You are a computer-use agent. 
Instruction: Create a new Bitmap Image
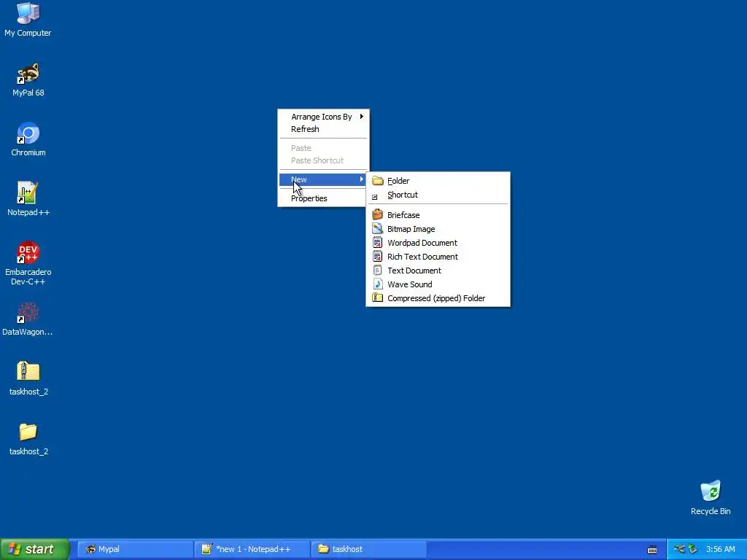[438, 229]
